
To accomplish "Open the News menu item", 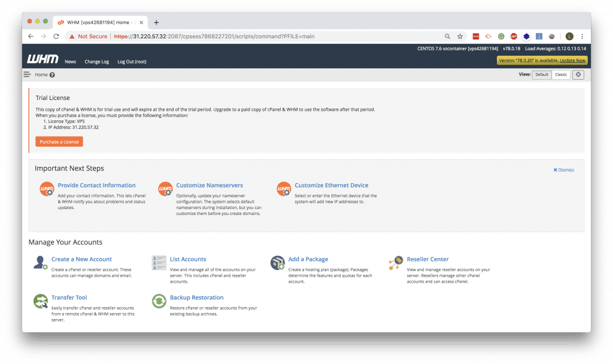I will (70, 61).
